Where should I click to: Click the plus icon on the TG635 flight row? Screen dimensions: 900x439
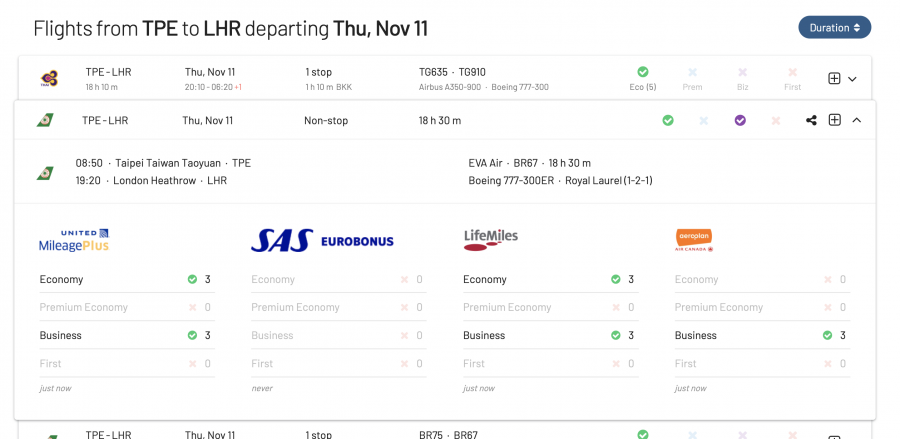[x=834, y=78]
